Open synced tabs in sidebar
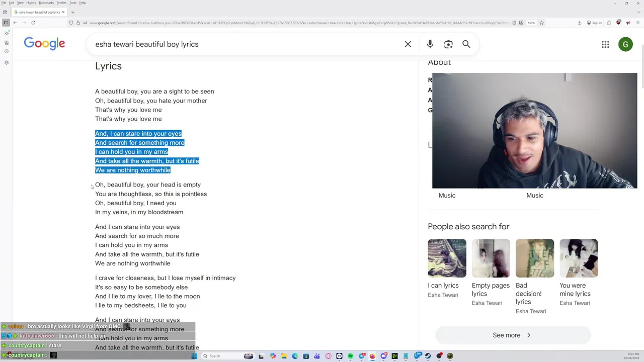 [x=6, y=42]
